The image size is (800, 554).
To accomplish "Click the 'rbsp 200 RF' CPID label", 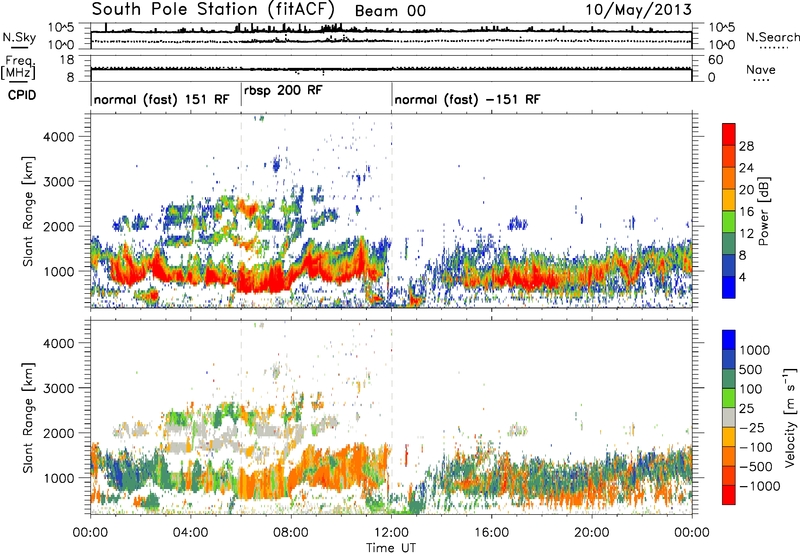I will coord(283,90).
